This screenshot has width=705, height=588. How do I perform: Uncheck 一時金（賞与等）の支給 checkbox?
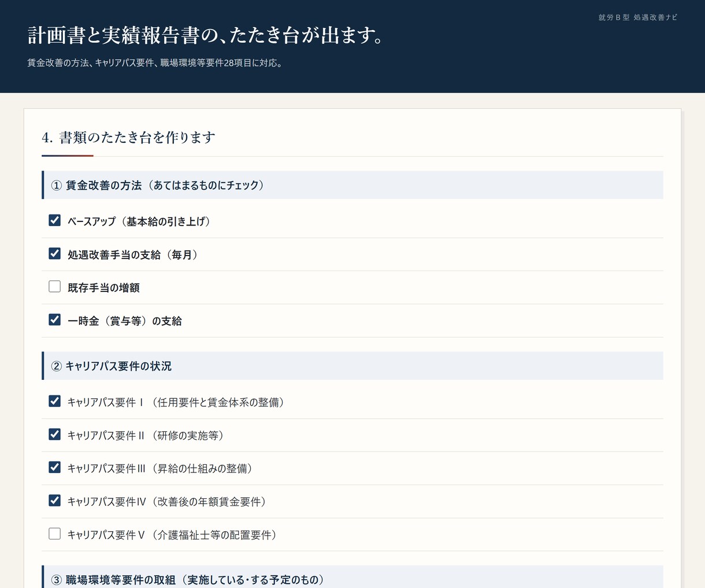pyautogui.click(x=55, y=320)
